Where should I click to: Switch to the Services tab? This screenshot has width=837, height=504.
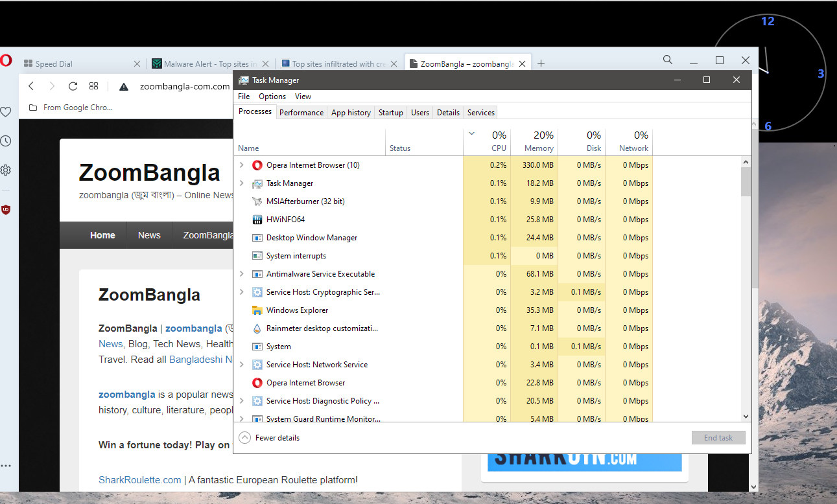pyautogui.click(x=481, y=113)
